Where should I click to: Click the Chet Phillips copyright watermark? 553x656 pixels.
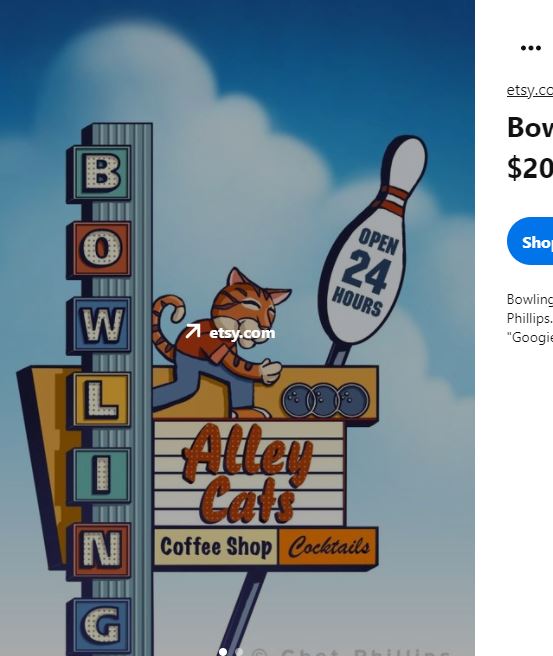351,651
